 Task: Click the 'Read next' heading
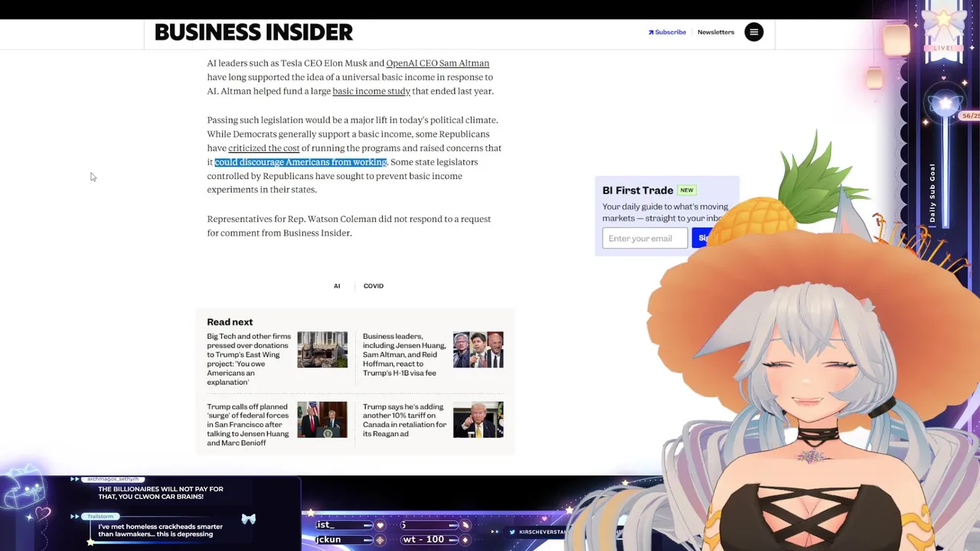pyautogui.click(x=230, y=322)
